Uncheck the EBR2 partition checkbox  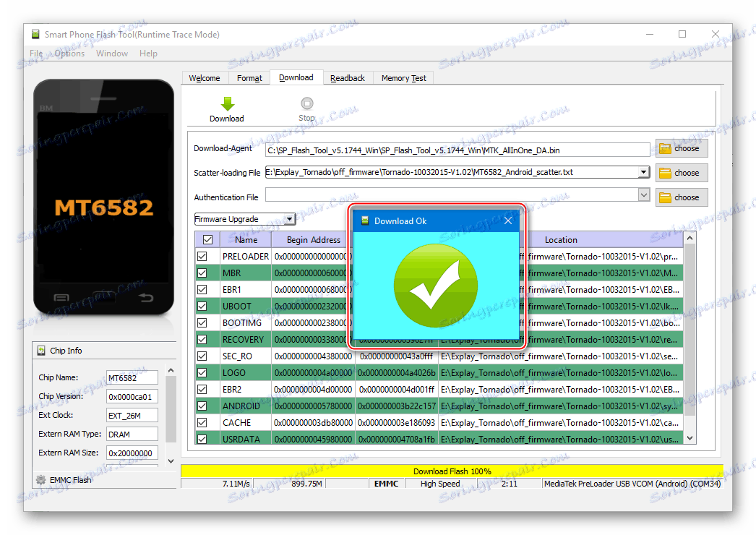click(x=202, y=389)
